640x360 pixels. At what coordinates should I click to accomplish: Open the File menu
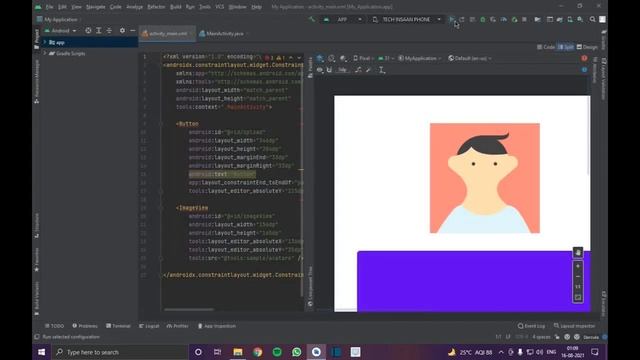click(49, 7)
